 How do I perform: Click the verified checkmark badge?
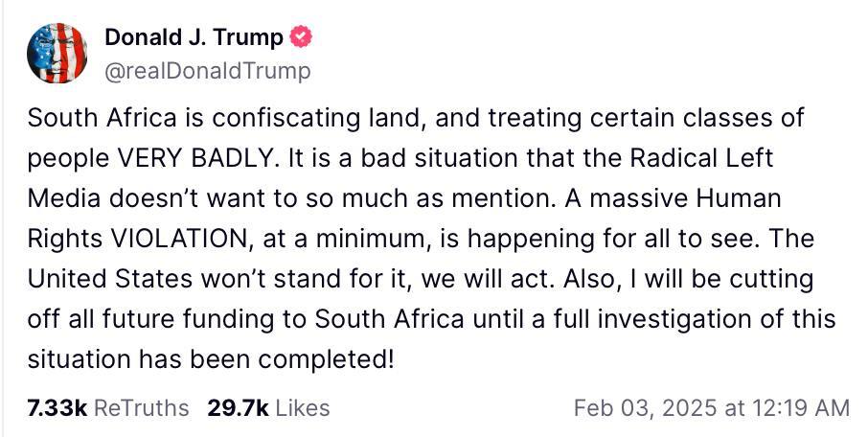[302, 38]
